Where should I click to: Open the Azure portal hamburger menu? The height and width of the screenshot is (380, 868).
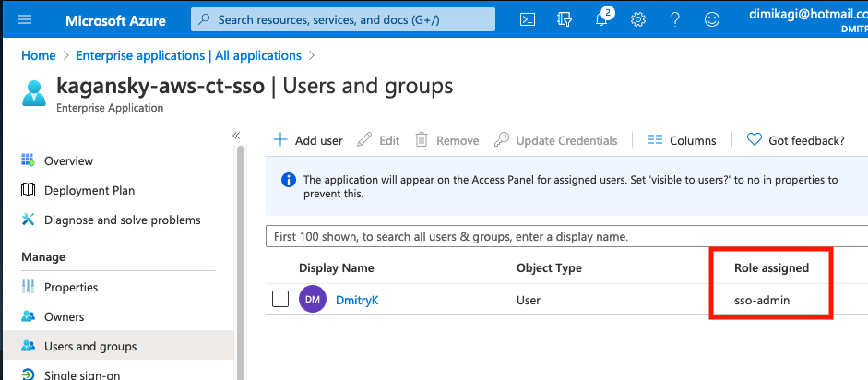[x=25, y=18]
